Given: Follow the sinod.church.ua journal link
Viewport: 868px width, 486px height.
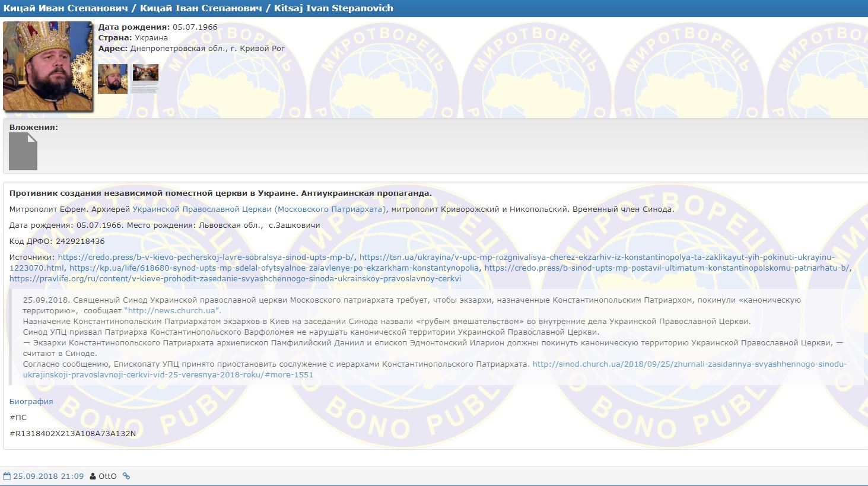Looking at the screenshot, I should coord(689,364).
